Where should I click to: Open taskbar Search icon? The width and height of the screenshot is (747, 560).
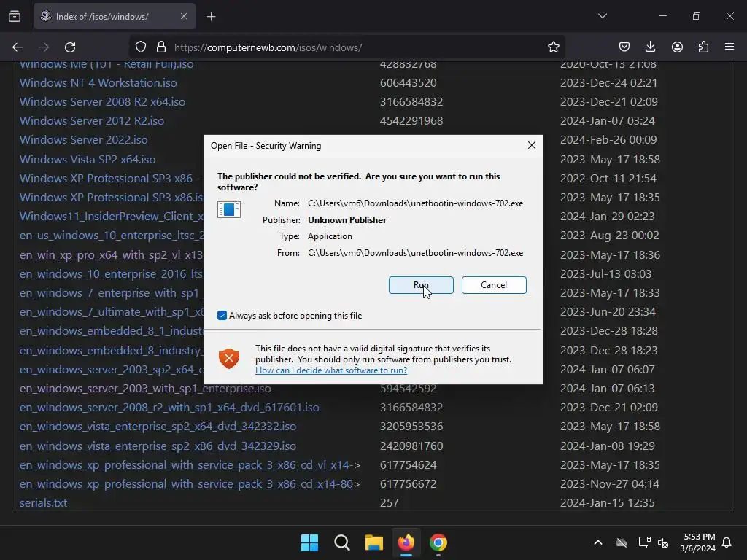coord(341,542)
